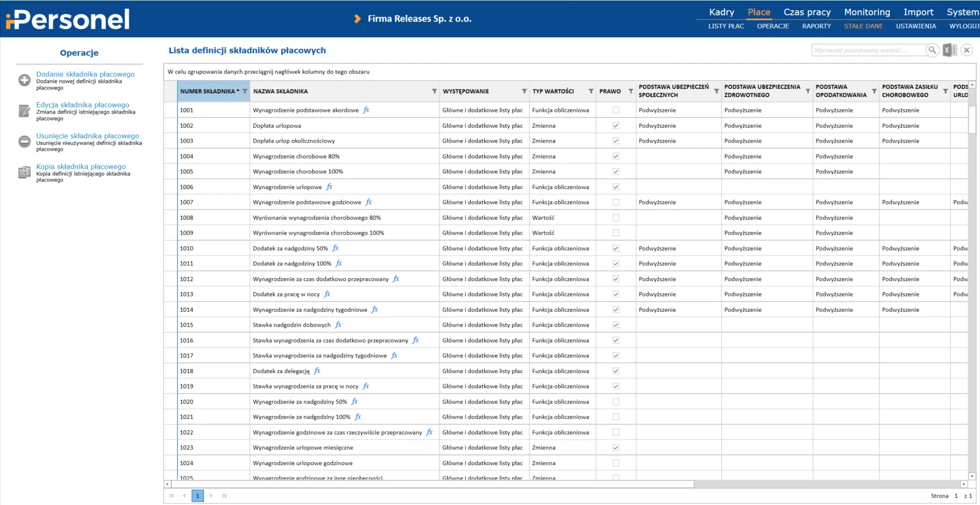
Task: Click the minus icon to remove component
Action: 25,142
